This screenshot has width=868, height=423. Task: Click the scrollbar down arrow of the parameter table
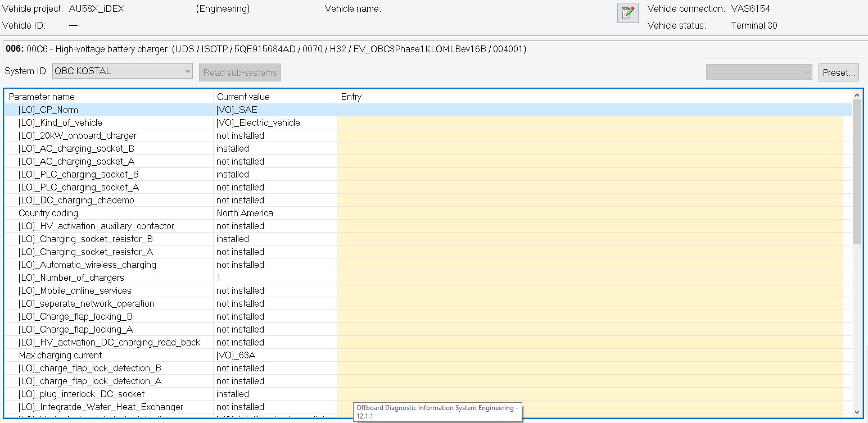[857, 412]
